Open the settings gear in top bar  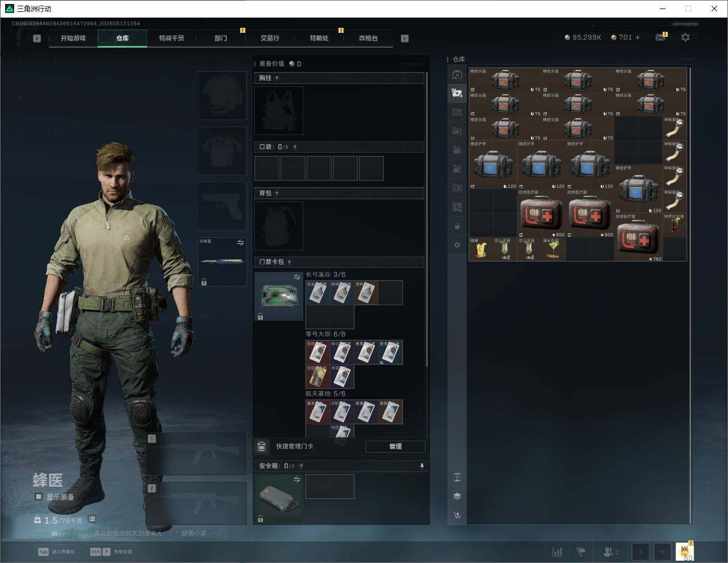pos(685,37)
